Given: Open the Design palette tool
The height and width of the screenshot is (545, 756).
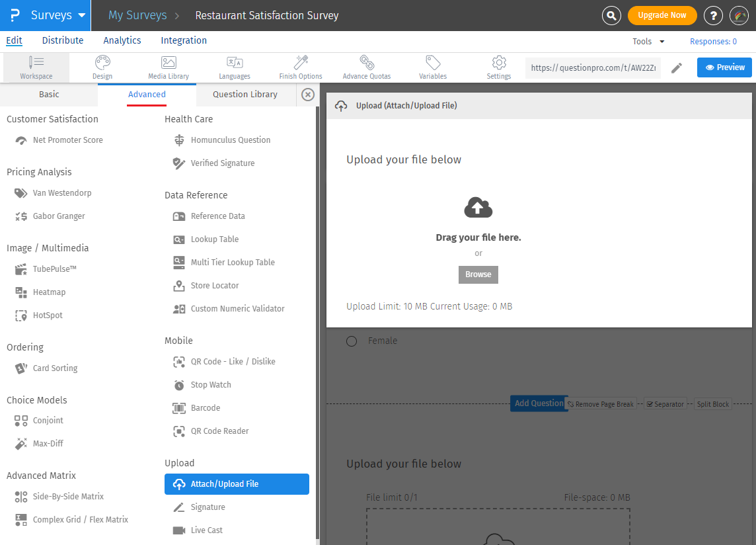Looking at the screenshot, I should click(102, 67).
